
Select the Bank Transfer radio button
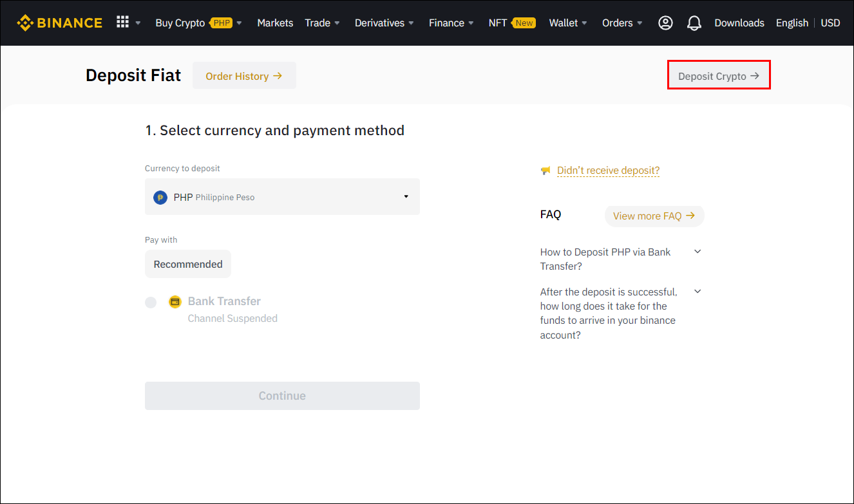pyautogui.click(x=151, y=302)
